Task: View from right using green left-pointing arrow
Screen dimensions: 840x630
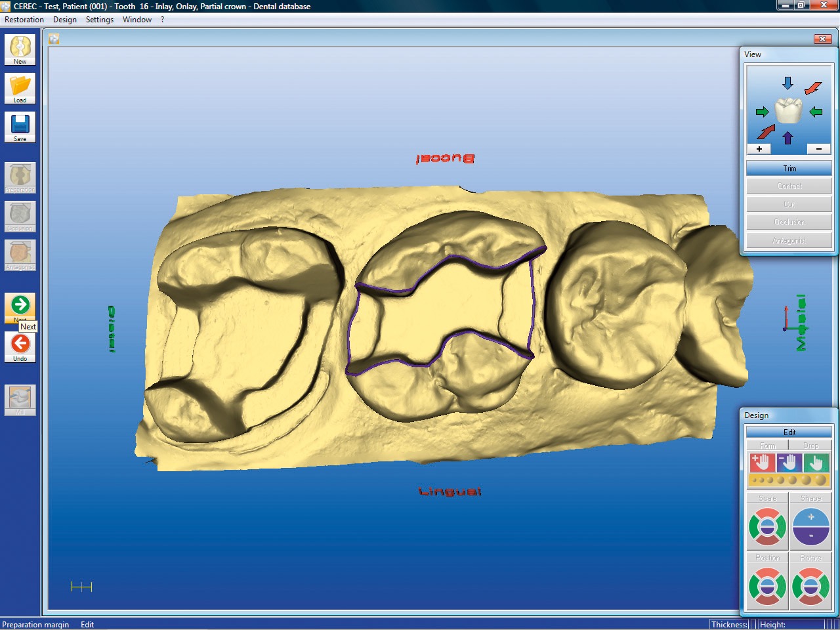Action: point(816,112)
